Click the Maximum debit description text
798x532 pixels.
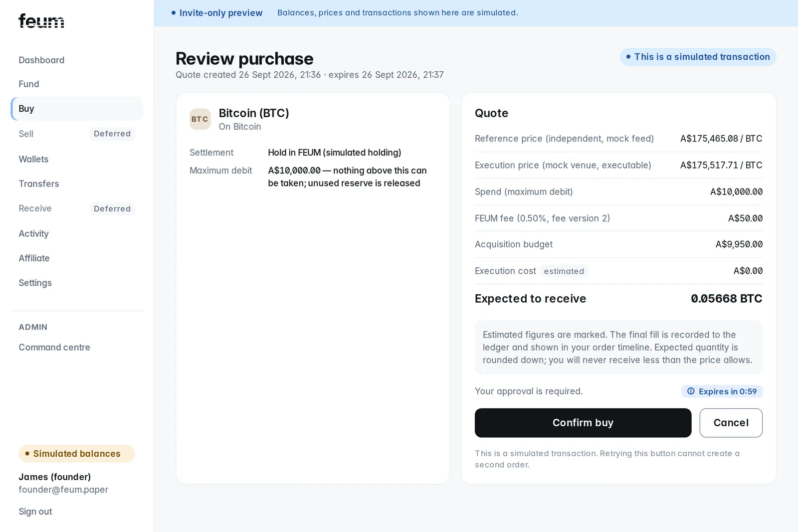pyautogui.click(x=347, y=177)
